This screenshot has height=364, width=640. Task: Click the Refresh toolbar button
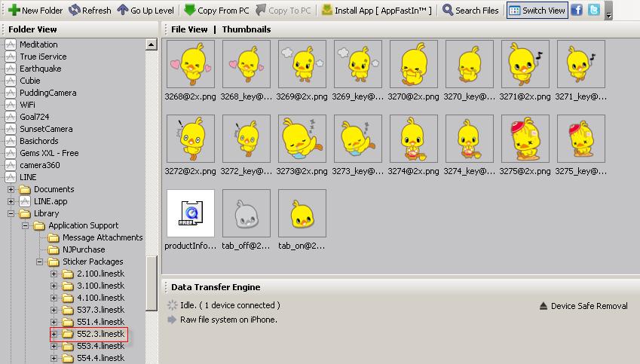90,11
